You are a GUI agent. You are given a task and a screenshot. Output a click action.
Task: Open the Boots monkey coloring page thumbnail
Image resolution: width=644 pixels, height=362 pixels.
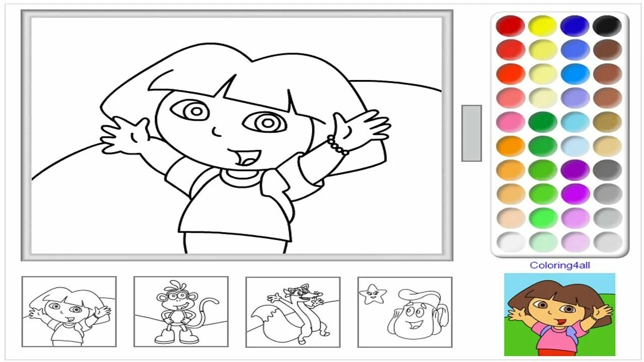pos(181,312)
